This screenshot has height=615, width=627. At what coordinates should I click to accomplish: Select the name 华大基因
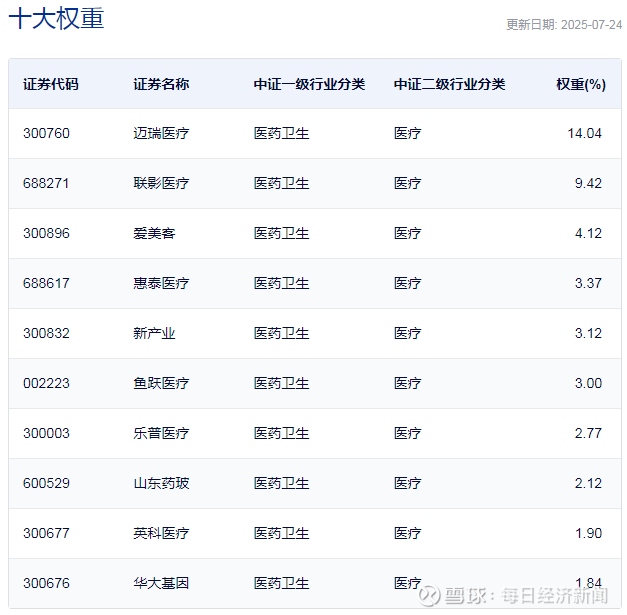161,583
